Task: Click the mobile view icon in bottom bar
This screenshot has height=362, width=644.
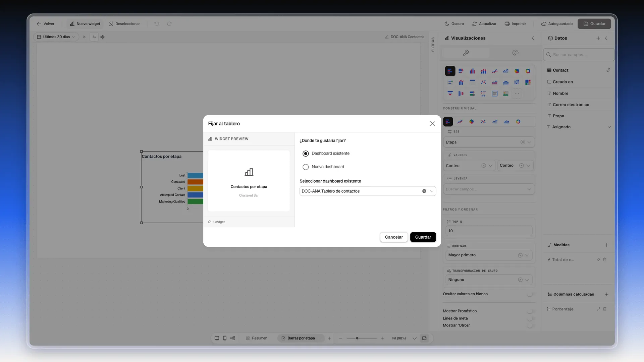Action: tap(225, 338)
